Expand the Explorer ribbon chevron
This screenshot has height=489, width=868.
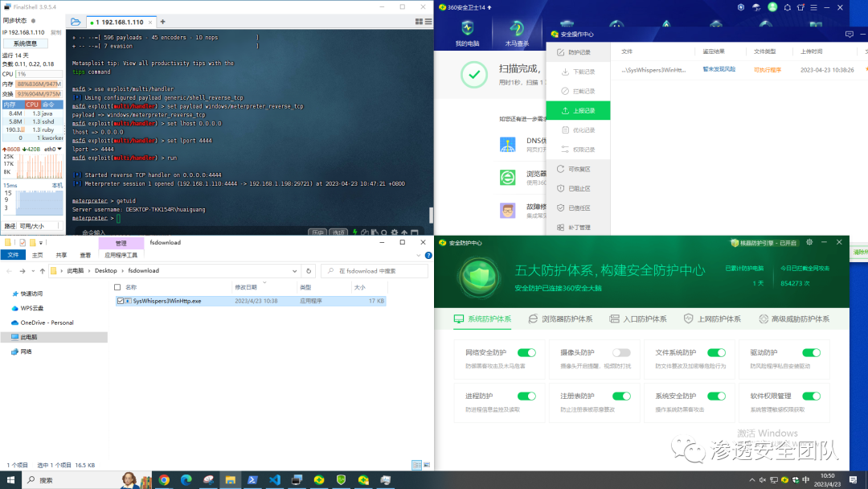(419, 255)
